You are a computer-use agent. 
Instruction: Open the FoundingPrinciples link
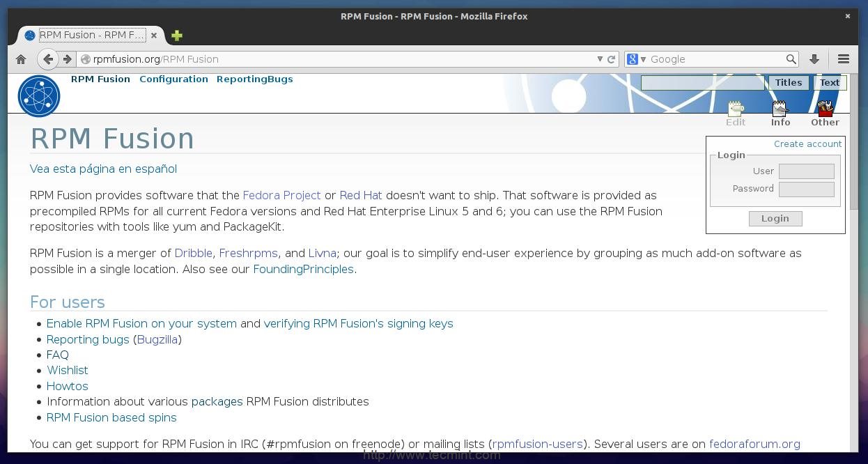[303, 269]
